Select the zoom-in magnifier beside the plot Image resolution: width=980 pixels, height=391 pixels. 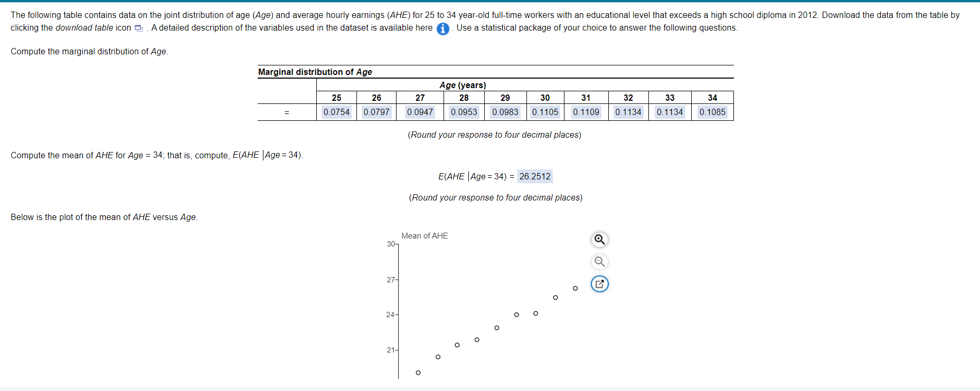click(599, 240)
